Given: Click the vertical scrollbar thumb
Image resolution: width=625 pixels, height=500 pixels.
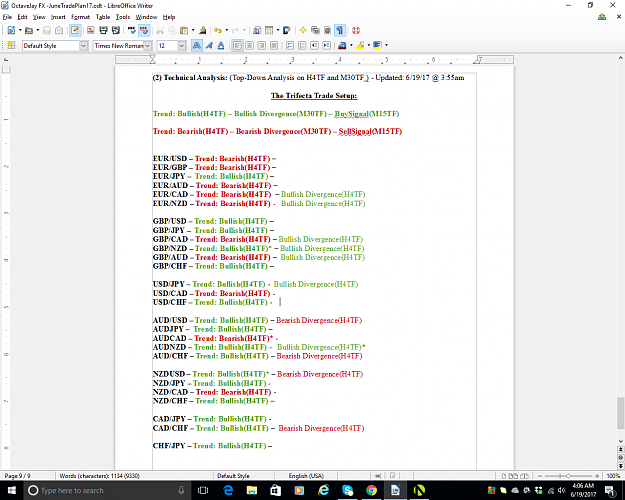Looking at the screenshot, I should [x=620, y=413].
